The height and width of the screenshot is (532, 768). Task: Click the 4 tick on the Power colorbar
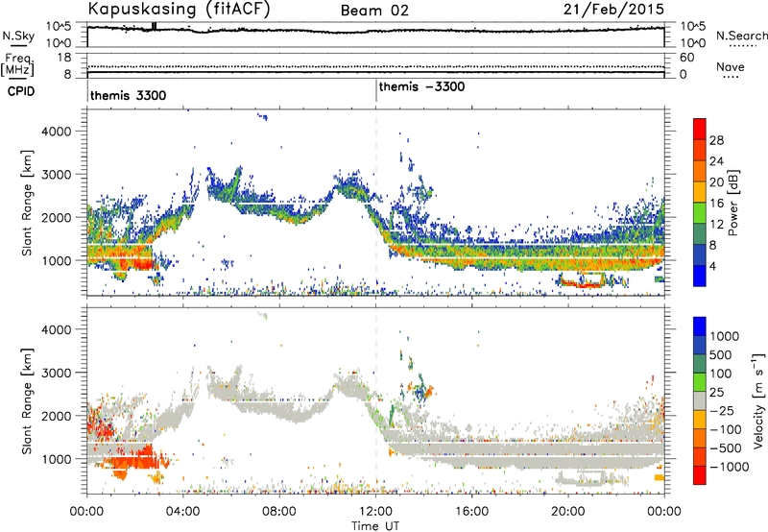click(712, 267)
